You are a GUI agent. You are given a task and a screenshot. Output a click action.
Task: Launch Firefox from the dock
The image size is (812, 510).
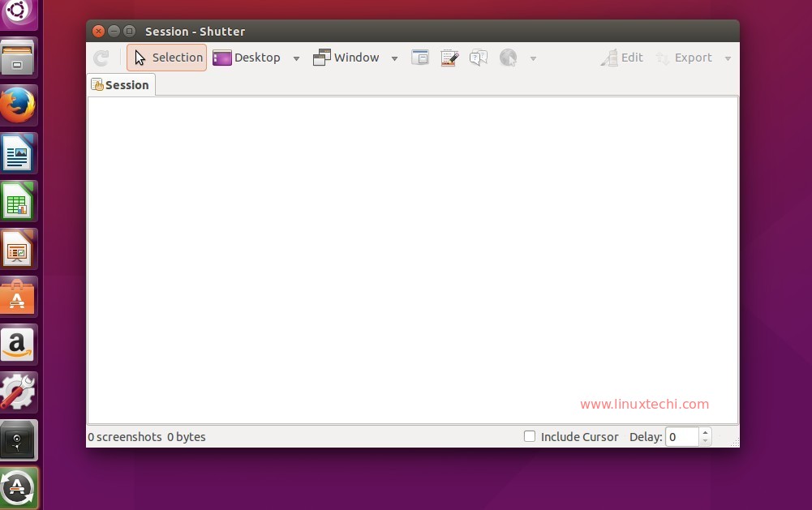pyautogui.click(x=19, y=105)
